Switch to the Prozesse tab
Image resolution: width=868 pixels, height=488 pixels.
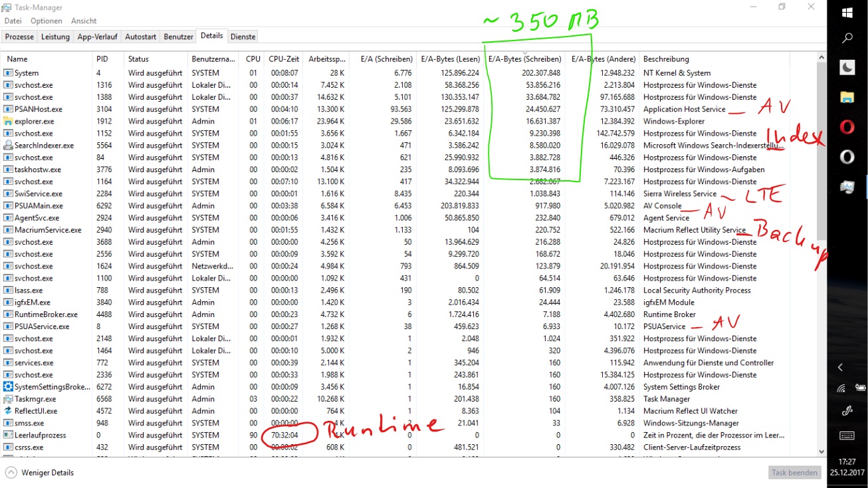pos(19,37)
